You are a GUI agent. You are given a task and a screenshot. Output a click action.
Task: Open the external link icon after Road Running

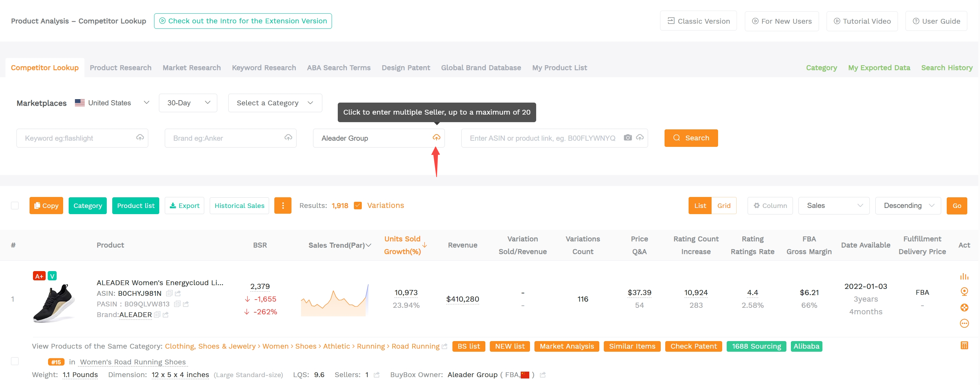tap(445, 346)
